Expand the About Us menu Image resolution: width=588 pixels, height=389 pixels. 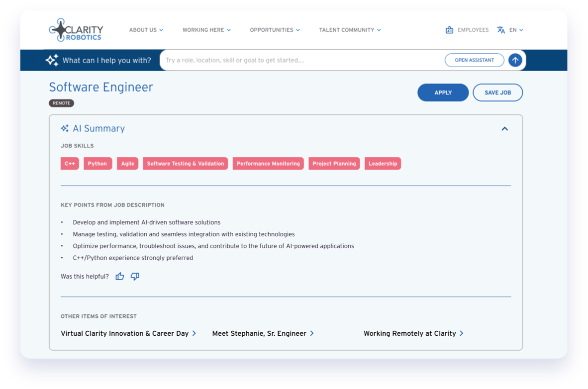[x=146, y=30]
